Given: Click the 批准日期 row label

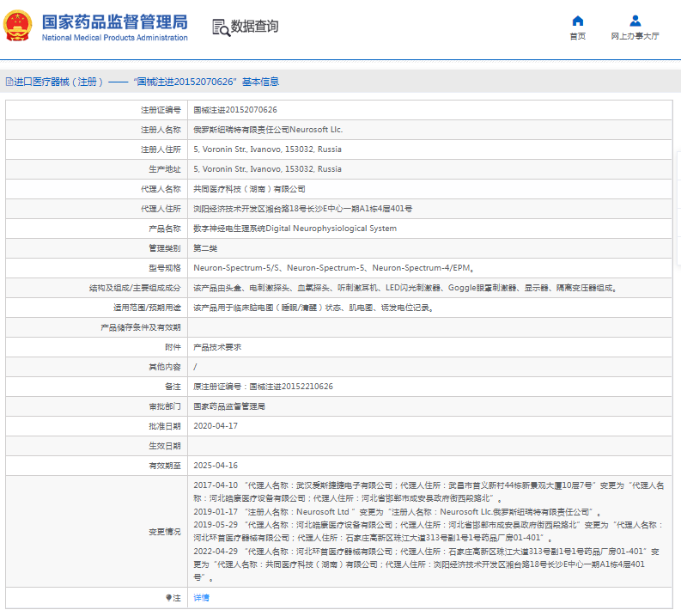Looking at the screenshot, I should coord(165,426).
